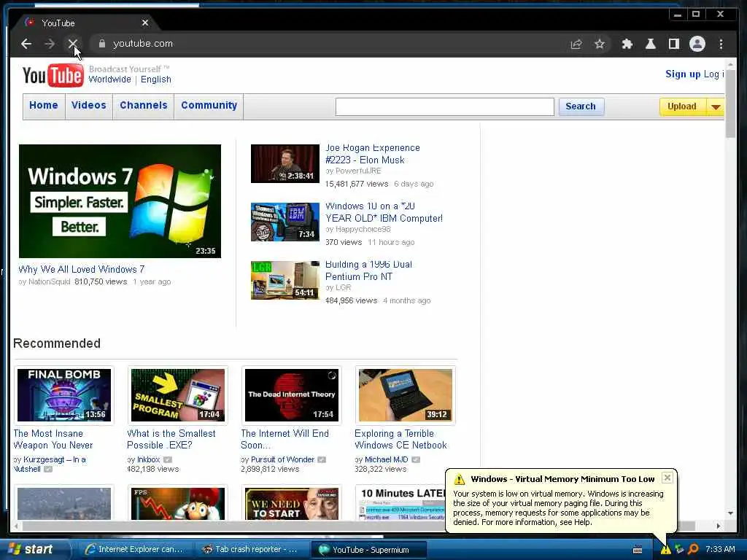This screenshot has height=560, width=747.
Task: Open the LGR Pentium Pro video thumbnail
Action: coord(285,281)
